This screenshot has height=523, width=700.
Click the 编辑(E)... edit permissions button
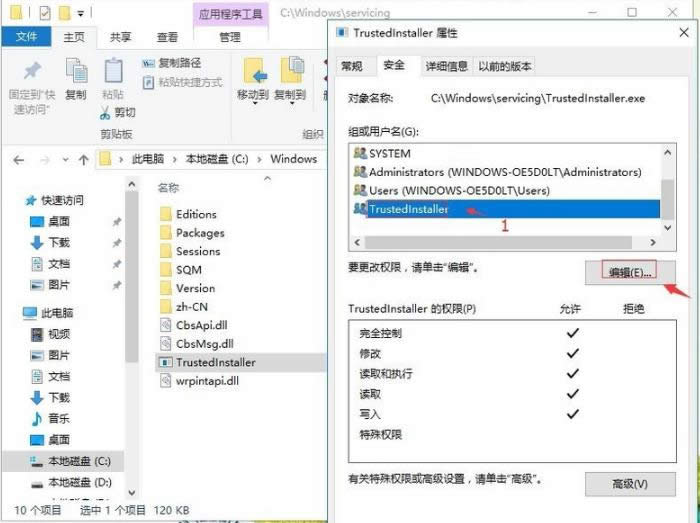630,272
